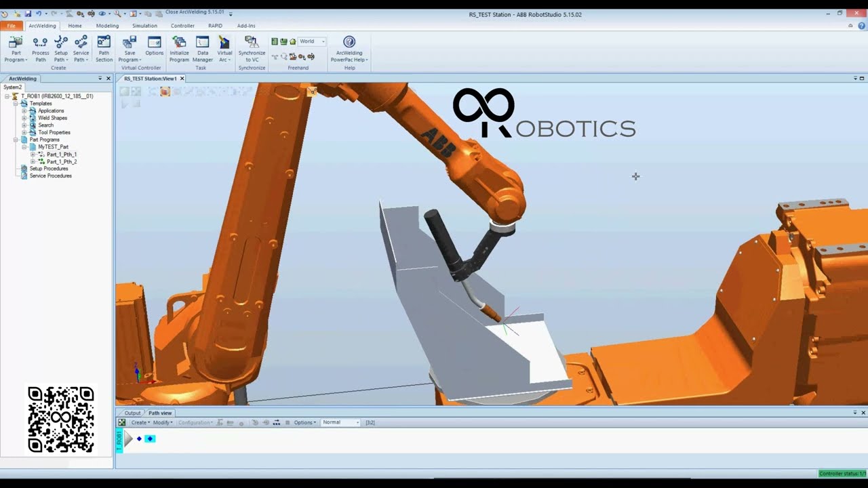868x488 pixels.
Task: Open the Service Path tool
Action: click(81, 49)
